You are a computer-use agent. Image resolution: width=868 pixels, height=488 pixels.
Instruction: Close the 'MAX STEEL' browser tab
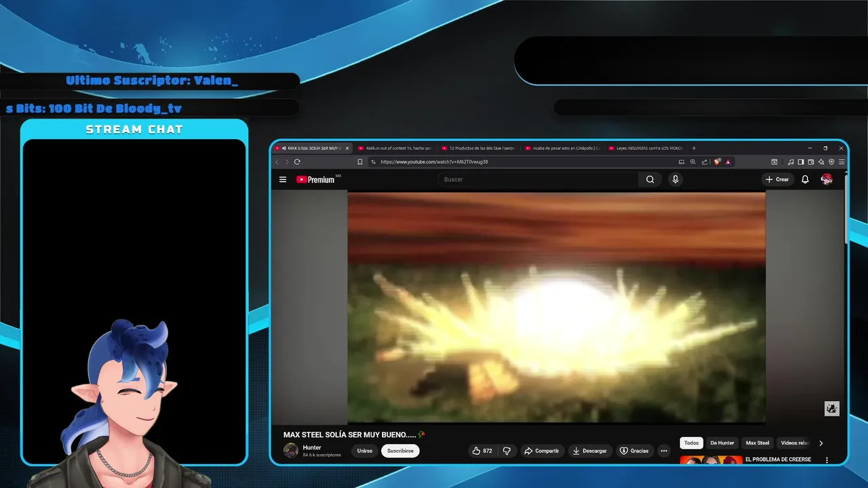coord(347,148)
